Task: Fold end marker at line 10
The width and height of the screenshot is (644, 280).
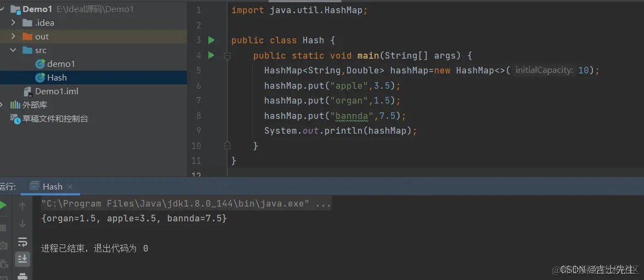Action: [227, 145]
